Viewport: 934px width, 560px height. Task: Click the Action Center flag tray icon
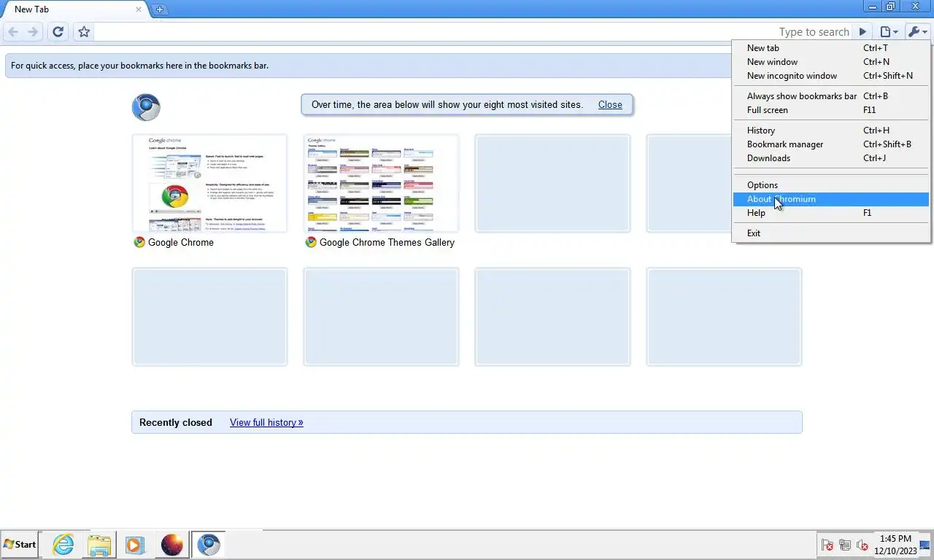pos(827,545)
